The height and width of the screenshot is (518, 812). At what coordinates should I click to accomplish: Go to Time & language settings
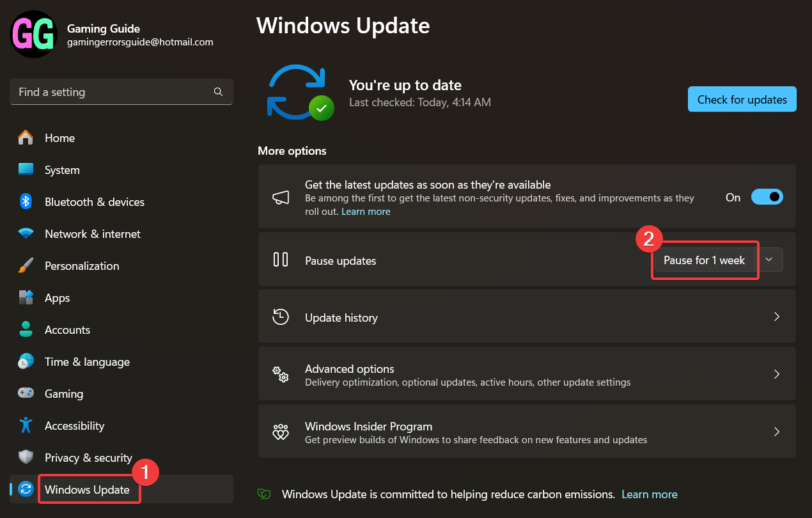click(121, 362)
